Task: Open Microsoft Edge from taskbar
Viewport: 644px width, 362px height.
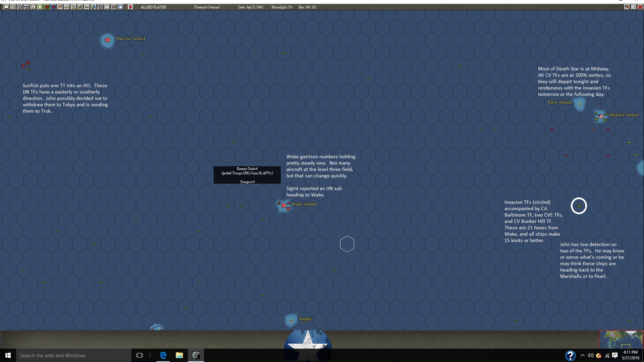Action: [163, 355]
